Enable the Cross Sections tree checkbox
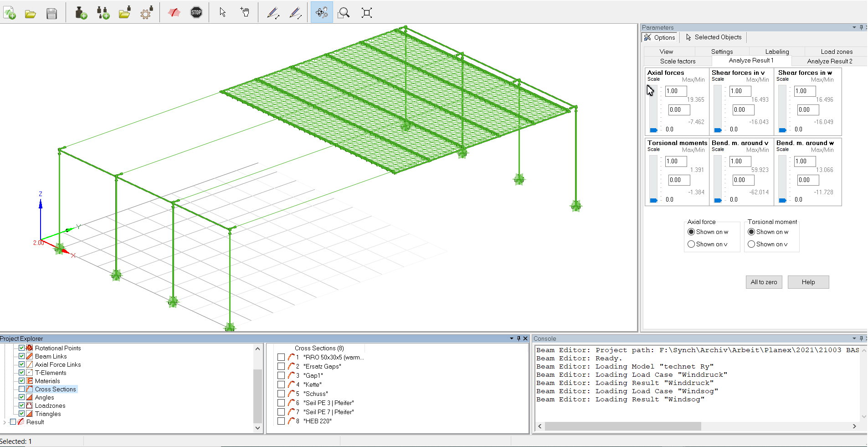Screen dimensions: 868x447 tap(21, 389)
